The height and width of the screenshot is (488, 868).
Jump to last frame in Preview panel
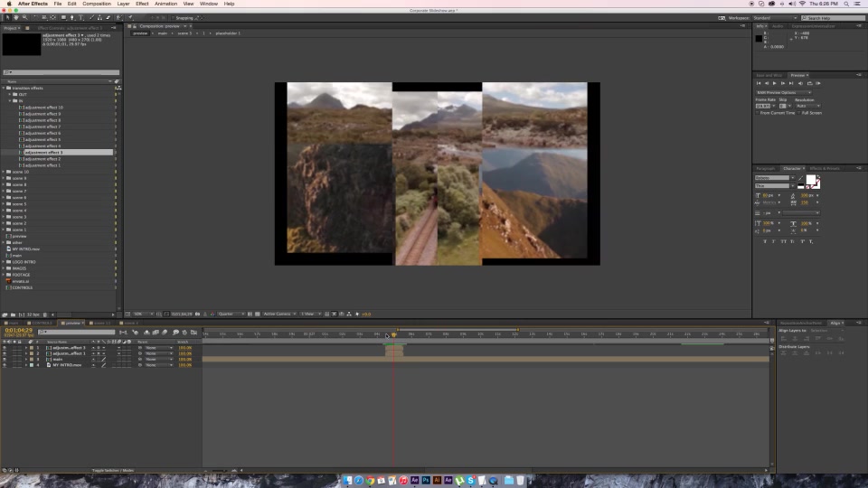(791, 83)
